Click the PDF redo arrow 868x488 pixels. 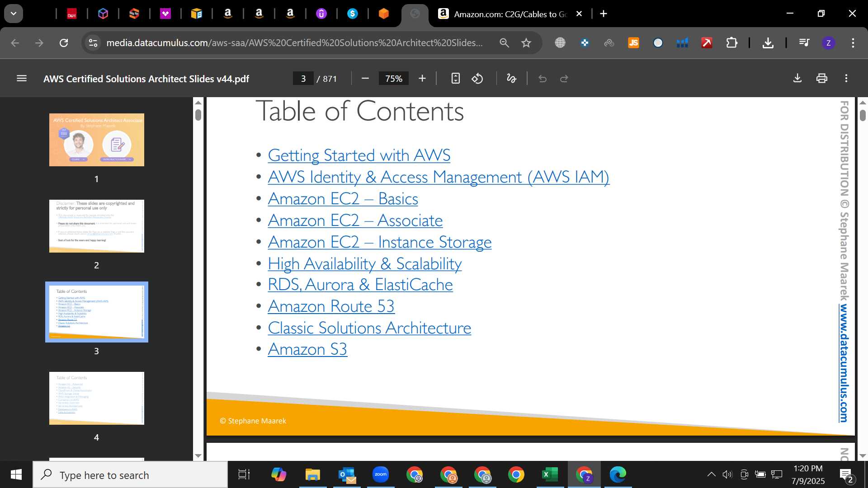(x=564, y=79)
